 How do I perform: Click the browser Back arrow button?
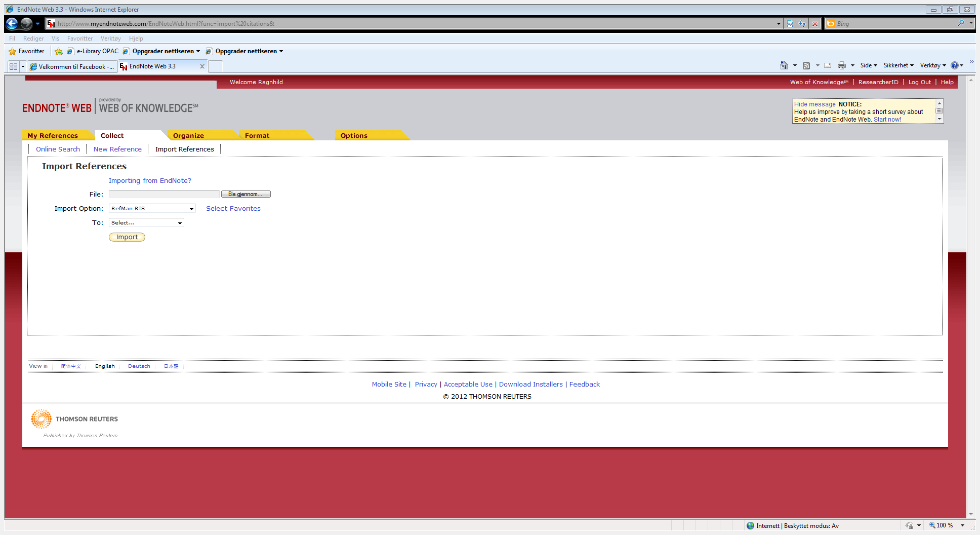(12, 23)
